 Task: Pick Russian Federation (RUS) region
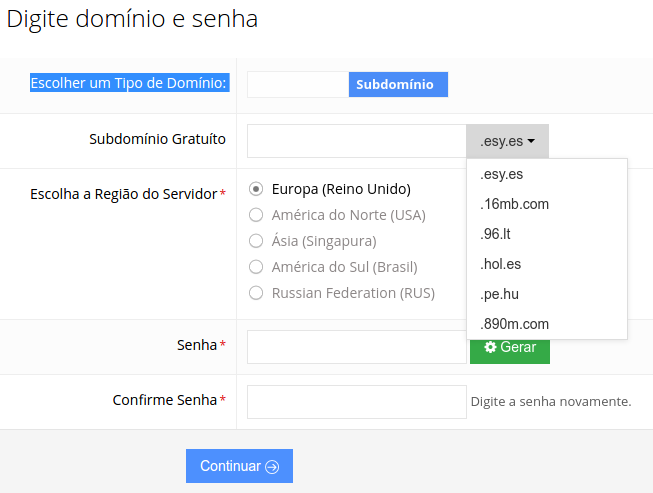256,293
